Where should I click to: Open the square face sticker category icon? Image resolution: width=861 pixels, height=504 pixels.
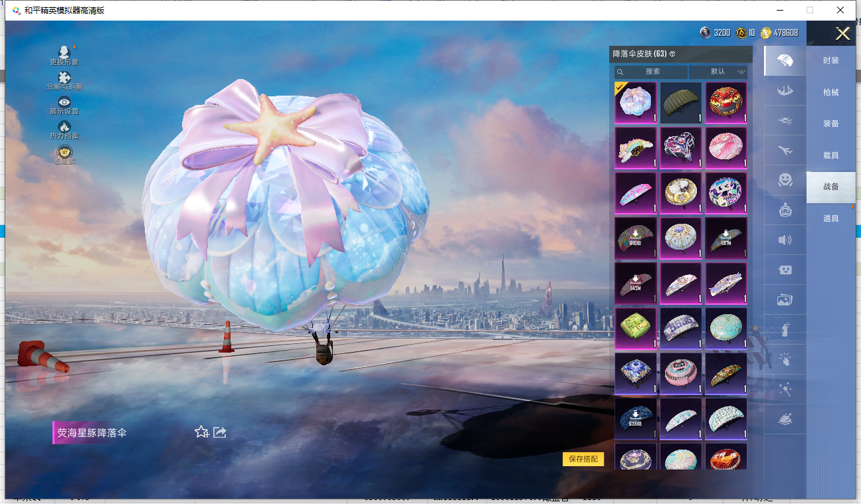coord(785,270)
